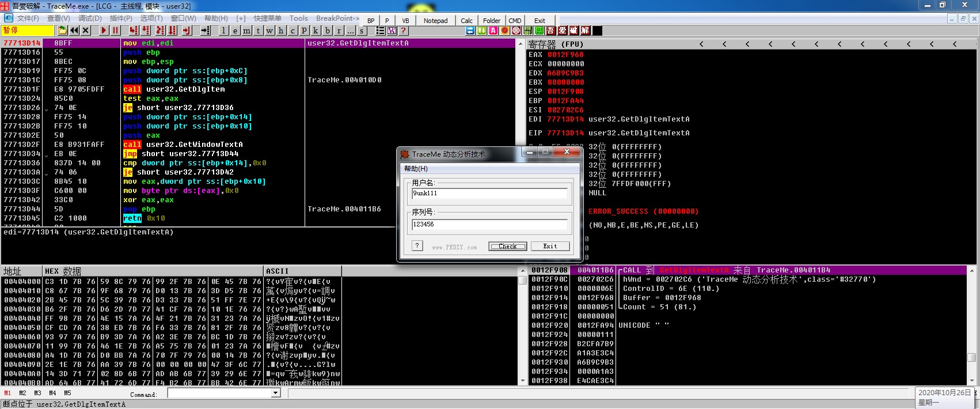Click the 寄存器 (FPU) registers header
Viewport: 980px width, 409px height.
(x=556, y=44)
